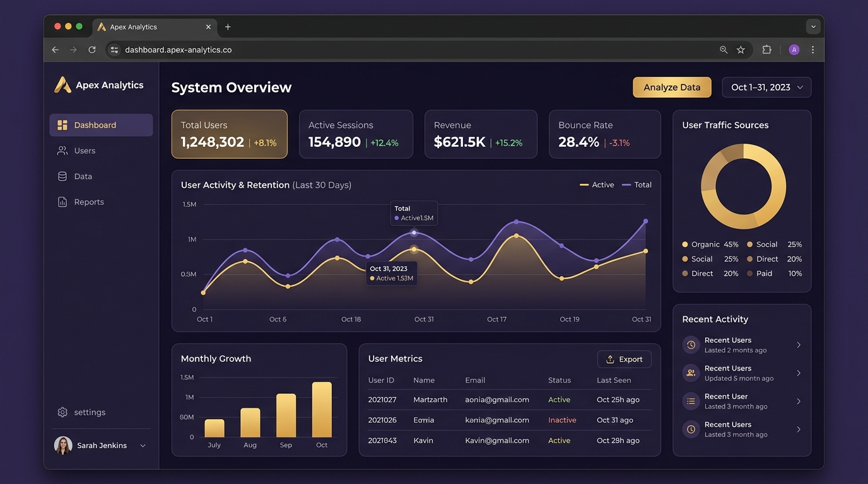Viewport: 868px width, 484px height.
Task: Navigate to the Reports menu item
Action: coord(101,202)
